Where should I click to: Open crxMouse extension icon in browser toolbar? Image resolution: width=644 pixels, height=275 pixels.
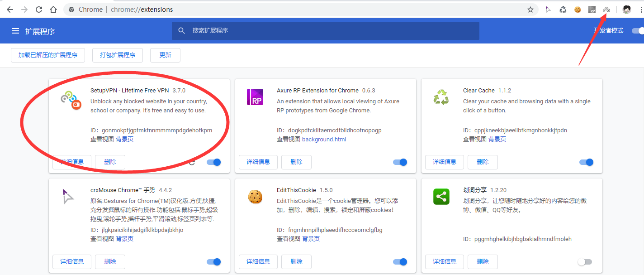click(x=548, y=10)
